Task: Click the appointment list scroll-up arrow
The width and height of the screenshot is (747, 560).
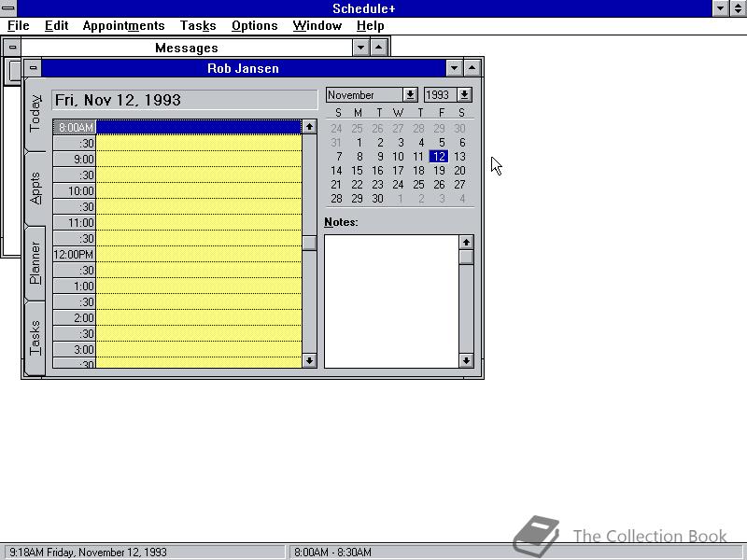Action: (309, 127)
